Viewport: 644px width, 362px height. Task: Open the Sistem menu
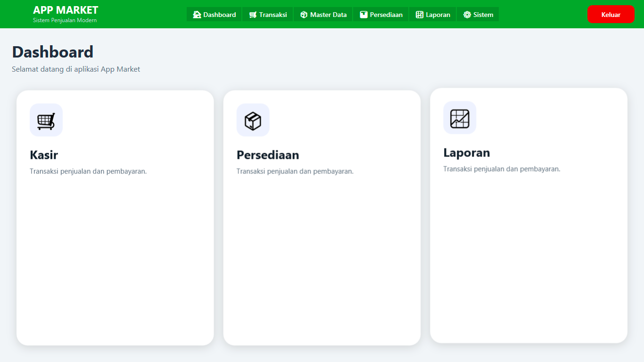click(478, 15)
